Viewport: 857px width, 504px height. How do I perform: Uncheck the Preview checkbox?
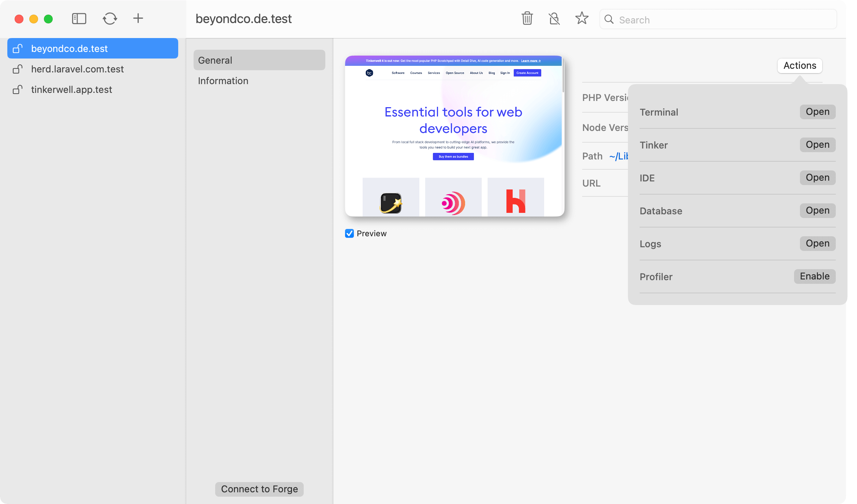[349, 233]
